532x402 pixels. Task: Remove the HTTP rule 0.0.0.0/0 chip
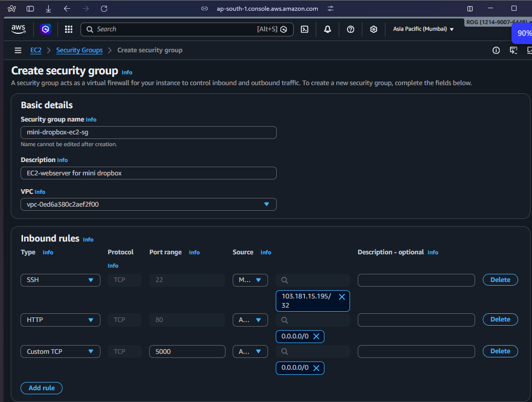pos(316,336)
